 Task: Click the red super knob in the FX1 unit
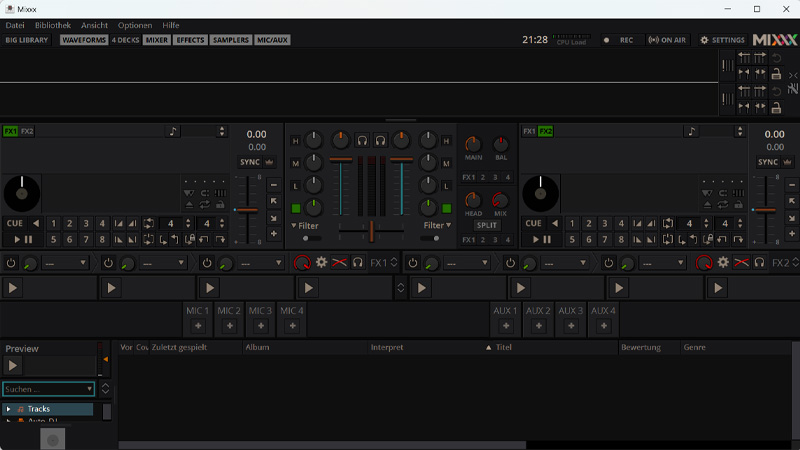(302, 262)
